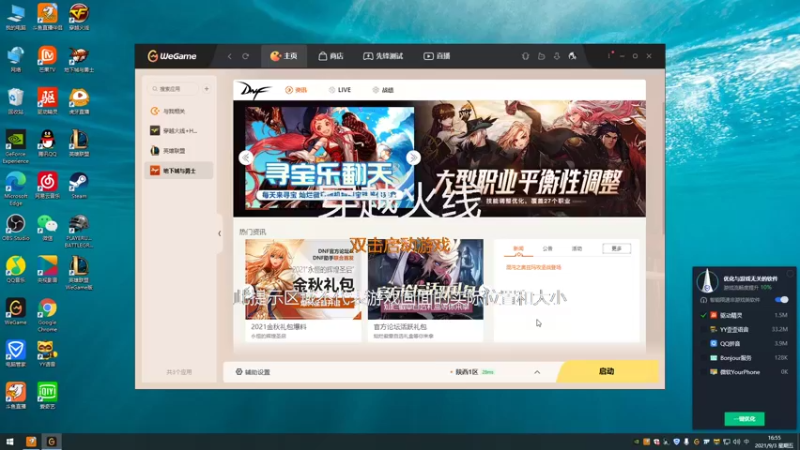Open the 电脑管家 desktop shortcut

tap(15, 354)
